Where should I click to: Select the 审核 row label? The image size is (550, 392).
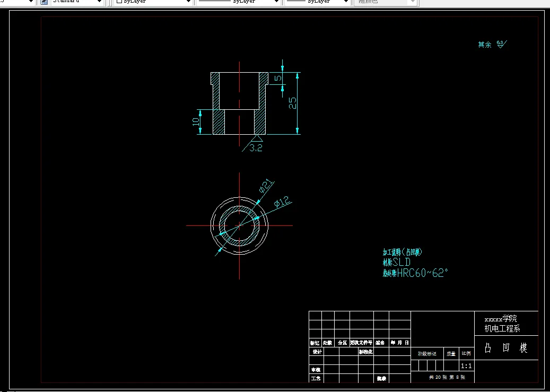click(x=316, y=370)
